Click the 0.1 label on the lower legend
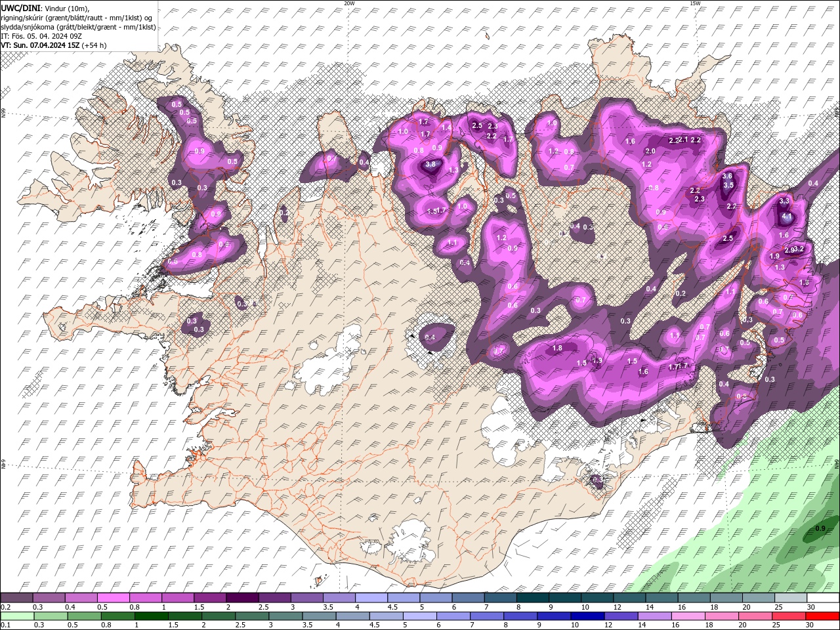Screen dimensions: 840x630 5,625
